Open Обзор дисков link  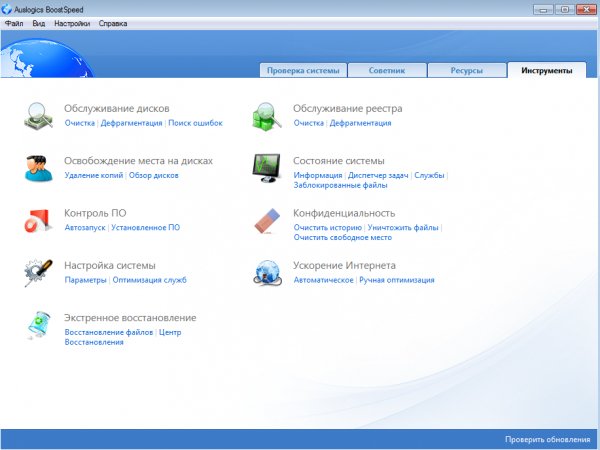[x=153, y=175]
